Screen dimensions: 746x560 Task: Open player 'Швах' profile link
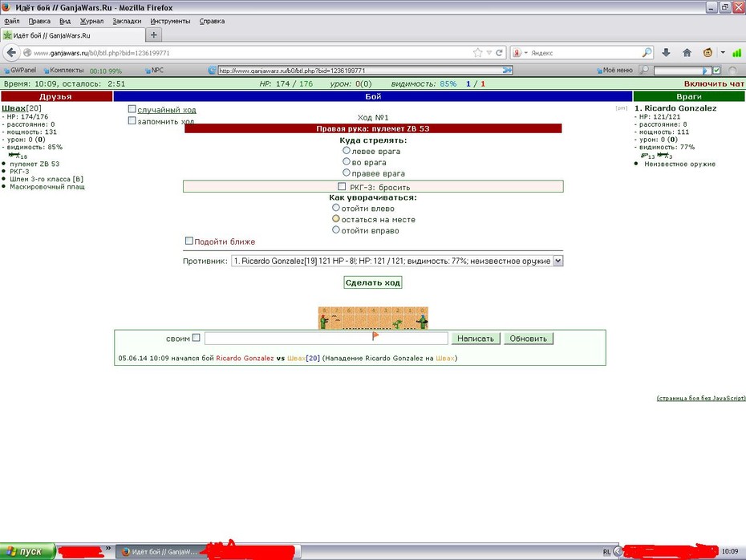coord(14,108)
